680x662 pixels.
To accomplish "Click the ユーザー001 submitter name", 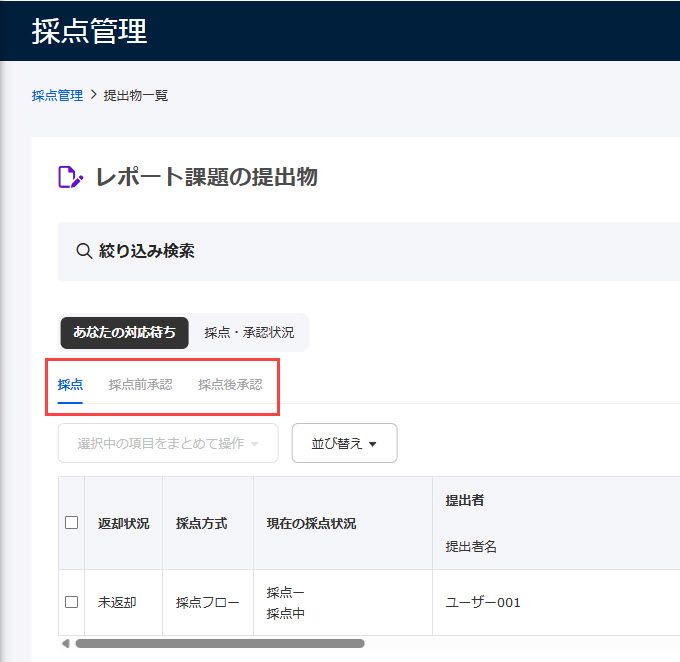I will click(483, 602).
